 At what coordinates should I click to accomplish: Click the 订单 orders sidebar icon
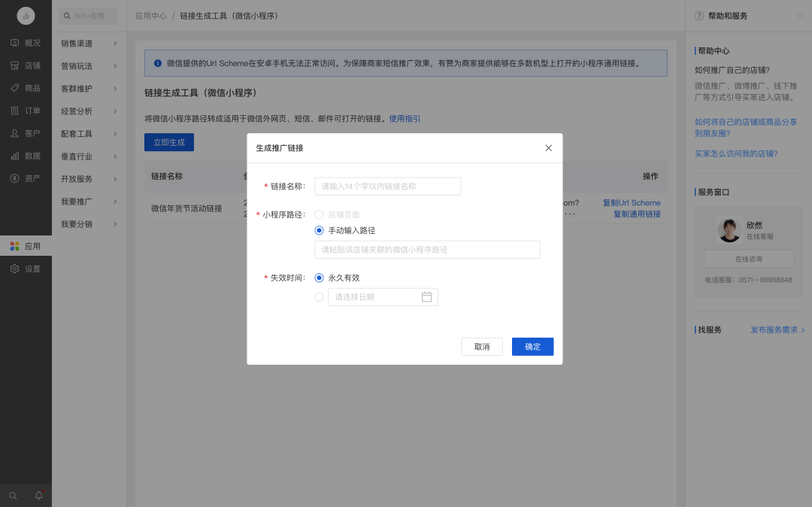pyautogui.click(x=13, y=110)
